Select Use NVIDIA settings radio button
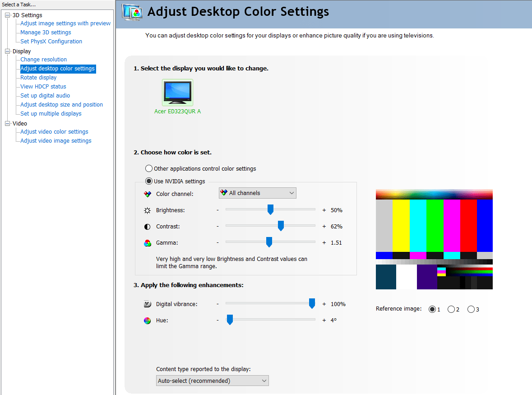The image size is (532, 395). [148, 181]
